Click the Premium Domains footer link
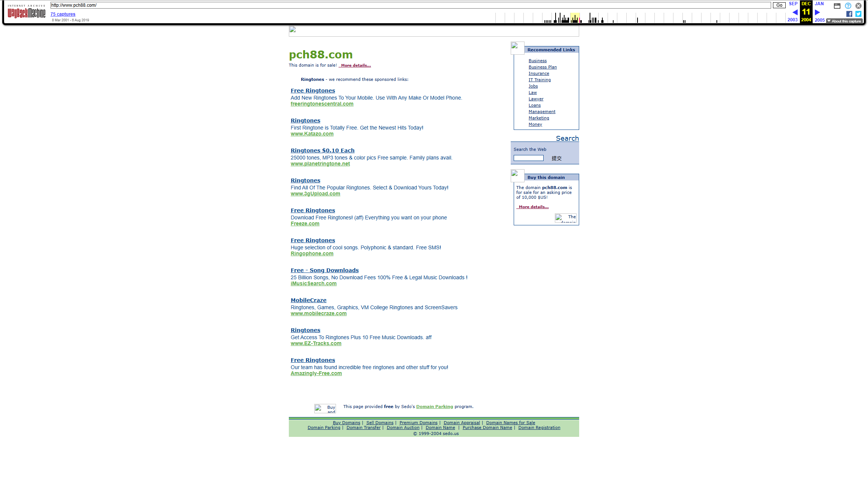868x499 pixels. pos(418,423)
